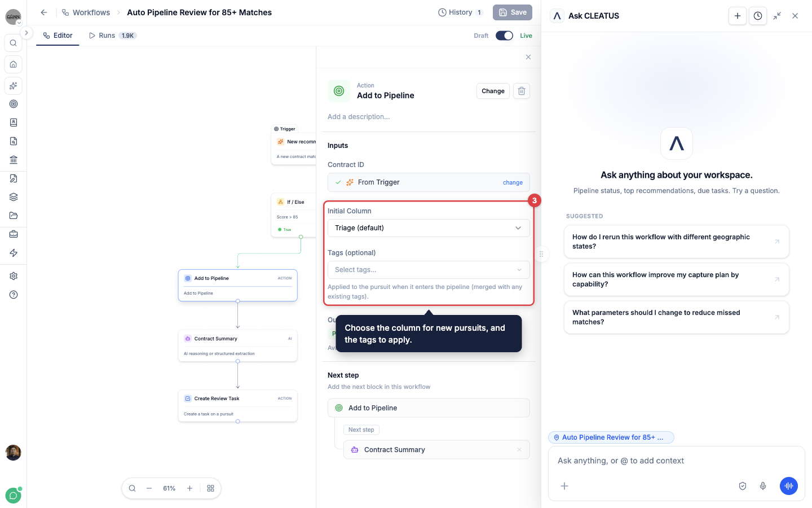Open Settings gear in left sidebar
The height and width of the screenshot is (508, 812).
[14, 276]
